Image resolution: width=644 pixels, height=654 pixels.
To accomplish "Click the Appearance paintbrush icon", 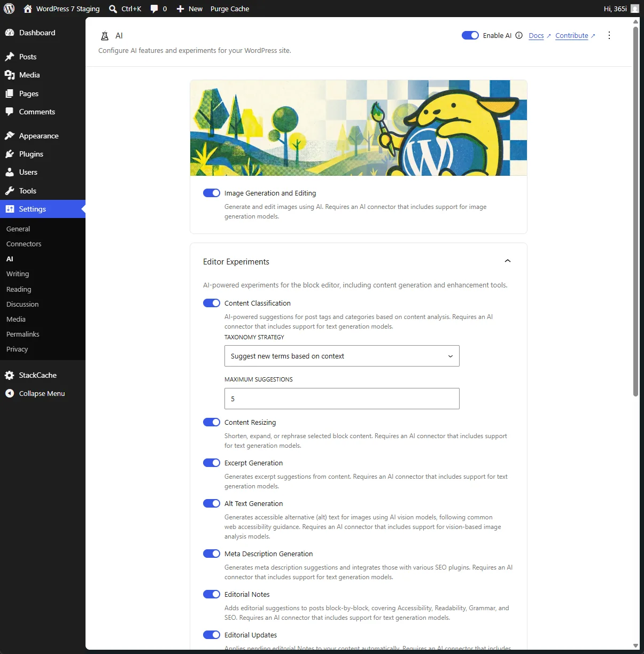I will [x=10, y=136].
